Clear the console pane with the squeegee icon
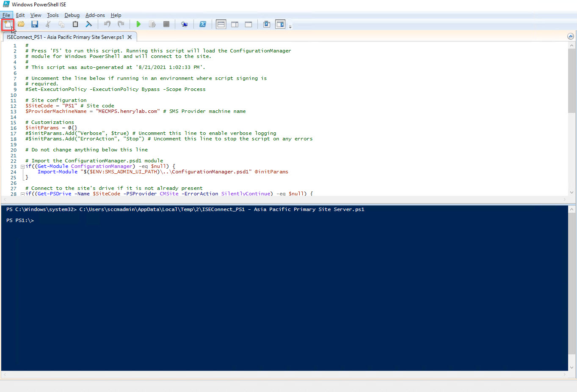 89,25
